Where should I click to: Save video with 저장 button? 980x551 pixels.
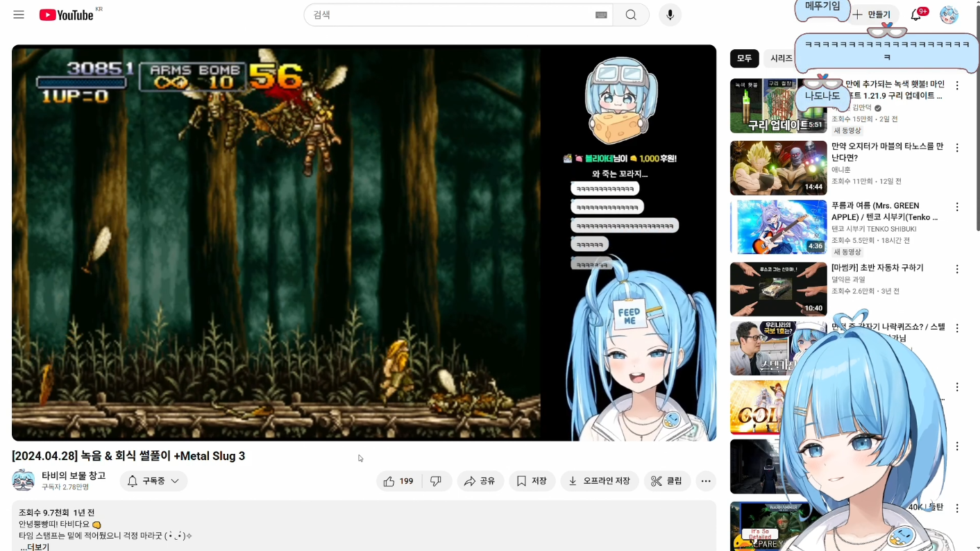pyautogui.click(x=532, y=481)
